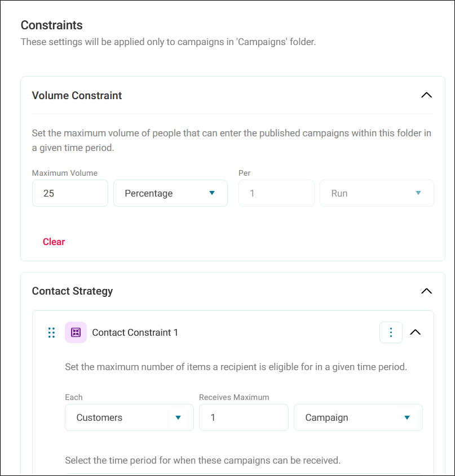Open the Customers dropdown under Each
Screen dimensions: 455x476
[130, 417]
